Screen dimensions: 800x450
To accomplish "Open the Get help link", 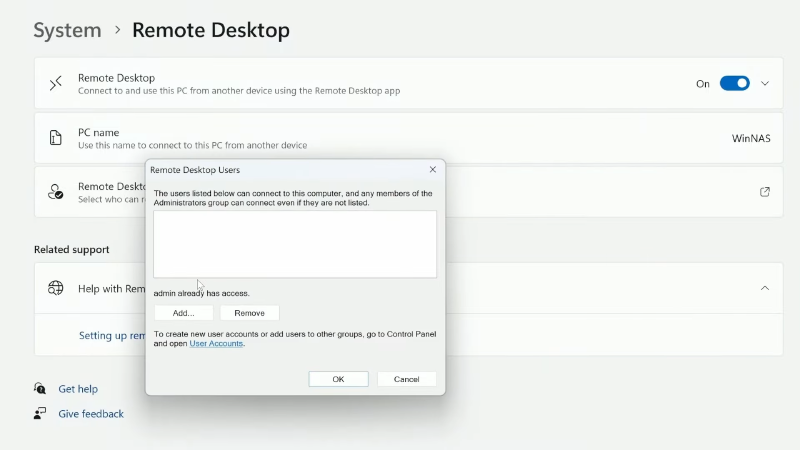I will 78,389.
